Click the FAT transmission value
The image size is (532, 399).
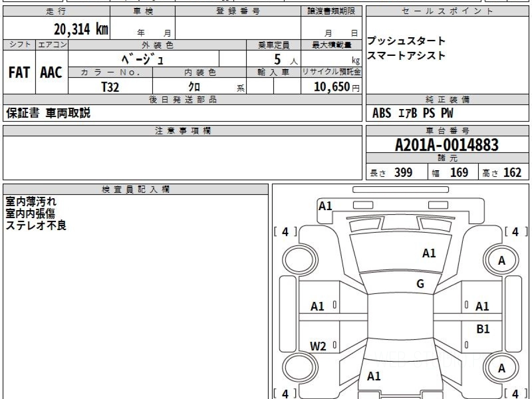click(19, 73)
